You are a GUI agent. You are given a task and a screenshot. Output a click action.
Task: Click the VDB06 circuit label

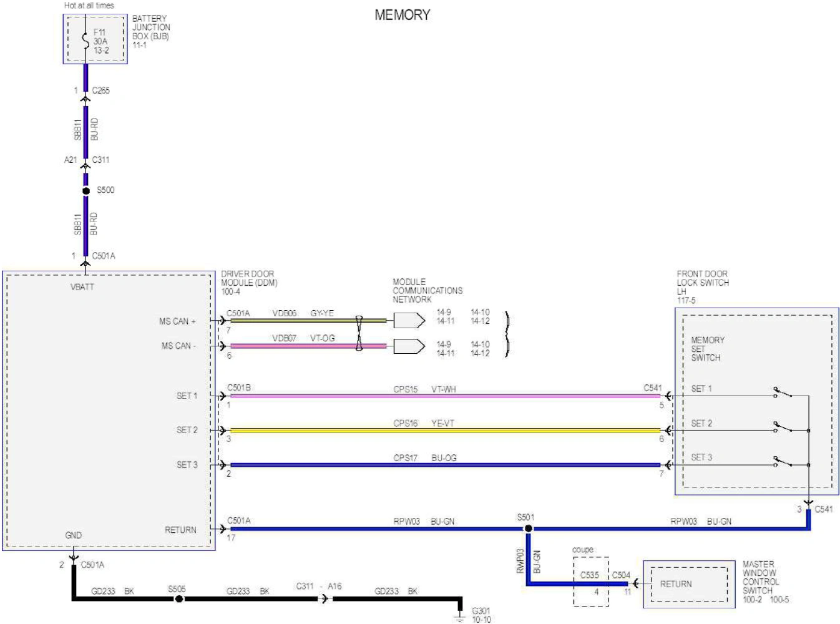285,313
